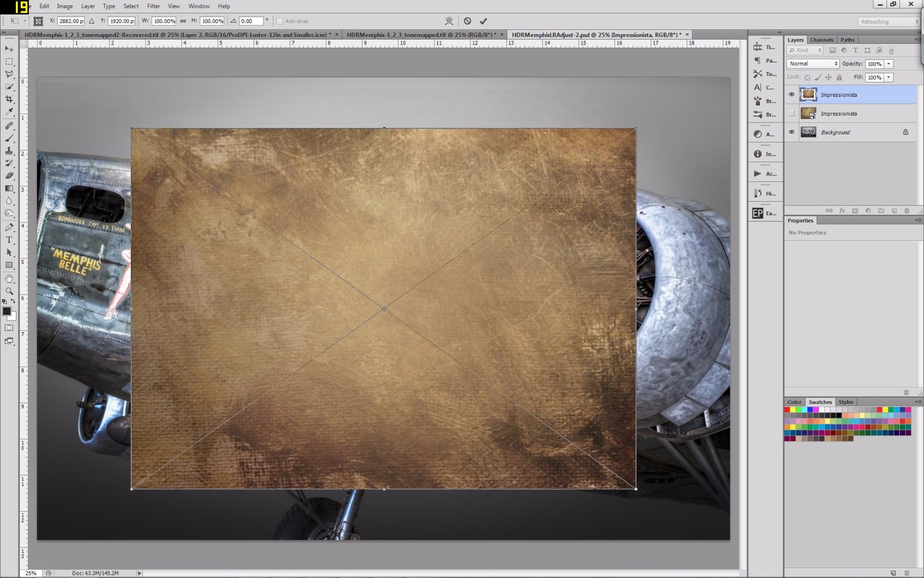
Task: Select the Crop tool
Action: 9,100
